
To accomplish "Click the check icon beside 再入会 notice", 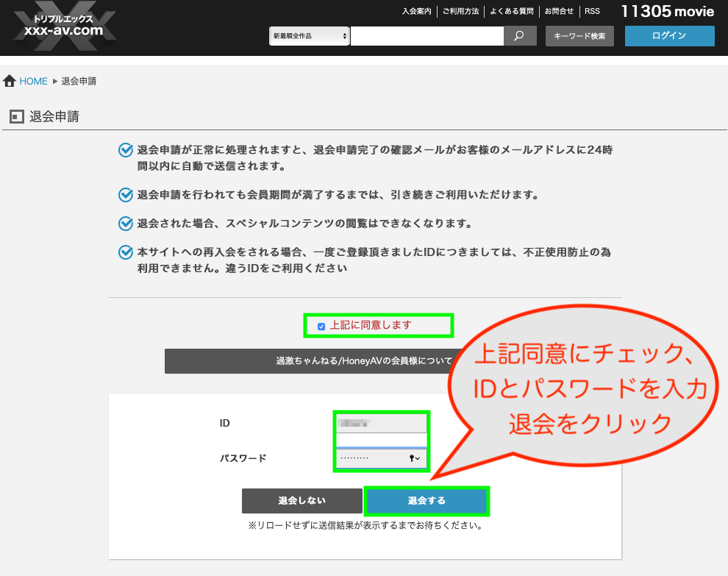I will (x=125, y=252).
